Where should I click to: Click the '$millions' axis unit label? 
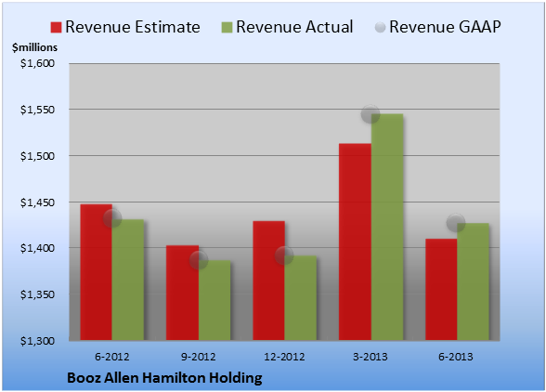point(35,47)
